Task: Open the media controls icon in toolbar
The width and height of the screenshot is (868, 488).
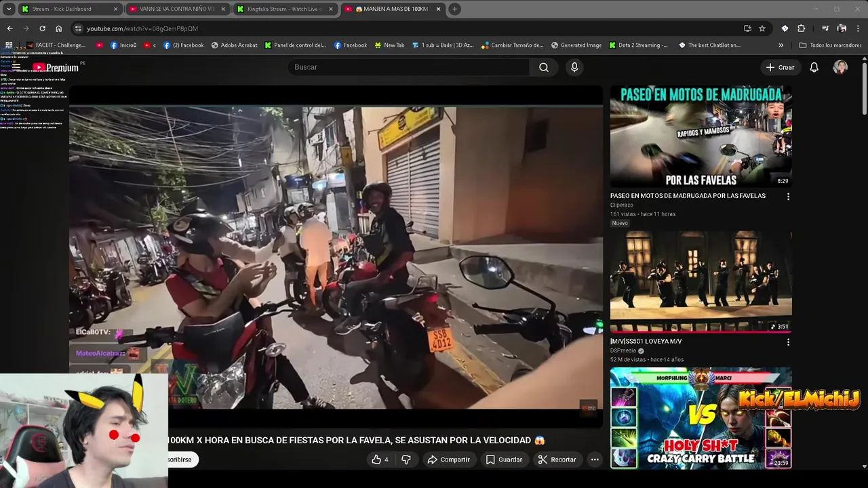Action: point(825,28)
